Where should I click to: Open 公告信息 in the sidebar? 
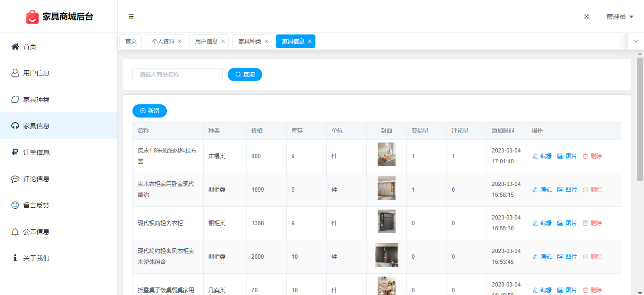(x=36, y=232)
